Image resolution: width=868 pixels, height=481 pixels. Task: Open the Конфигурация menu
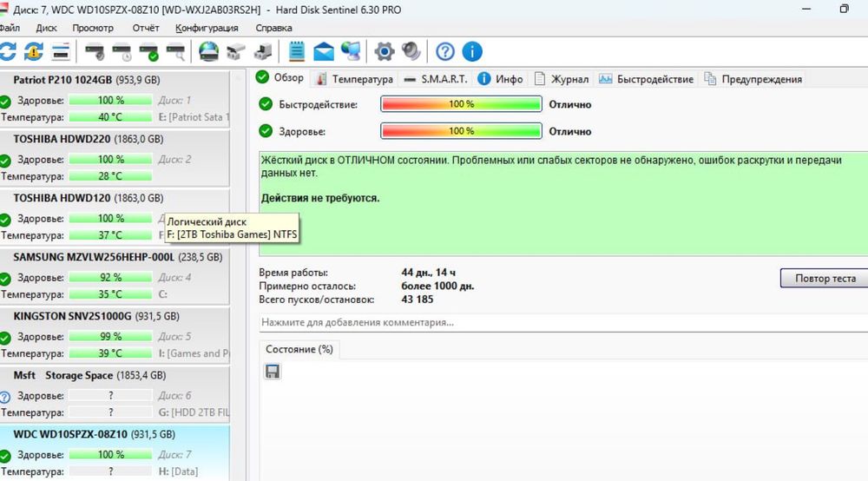coord(207,28)
